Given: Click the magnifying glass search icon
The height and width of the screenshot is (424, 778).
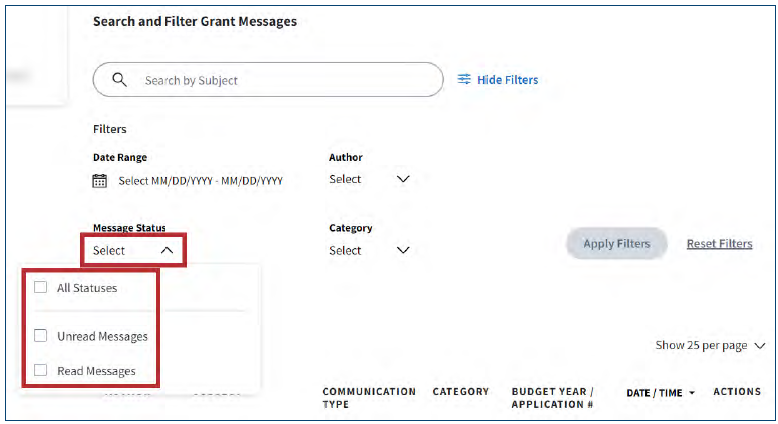Looking at the screenshot, I should click(x=120, y=80).
